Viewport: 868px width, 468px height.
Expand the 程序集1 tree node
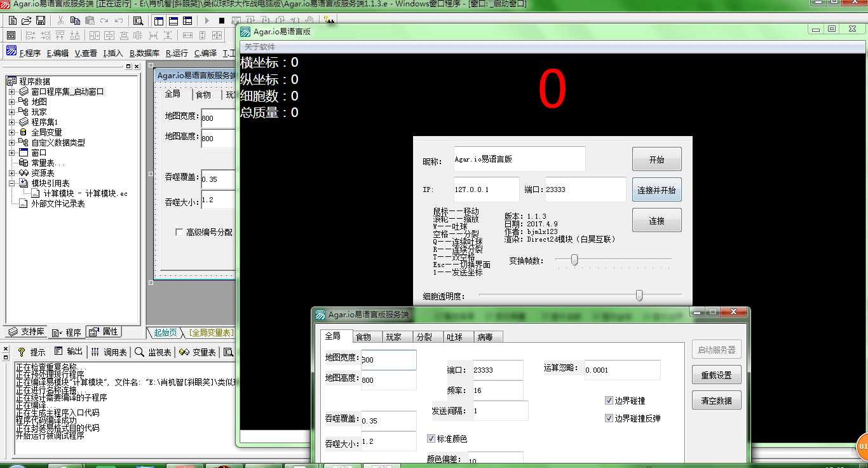(x=11, y=122)
